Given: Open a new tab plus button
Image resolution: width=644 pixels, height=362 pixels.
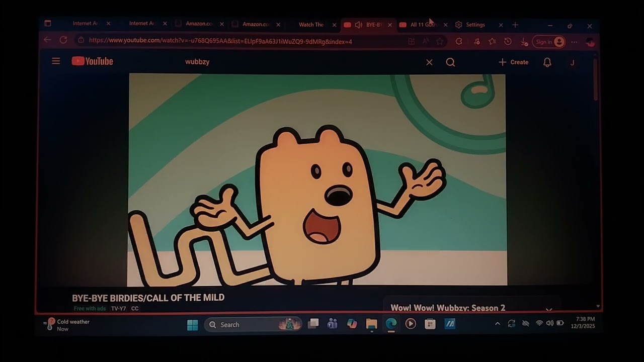Looking at the screenshot, I should [x=515, y=25].
